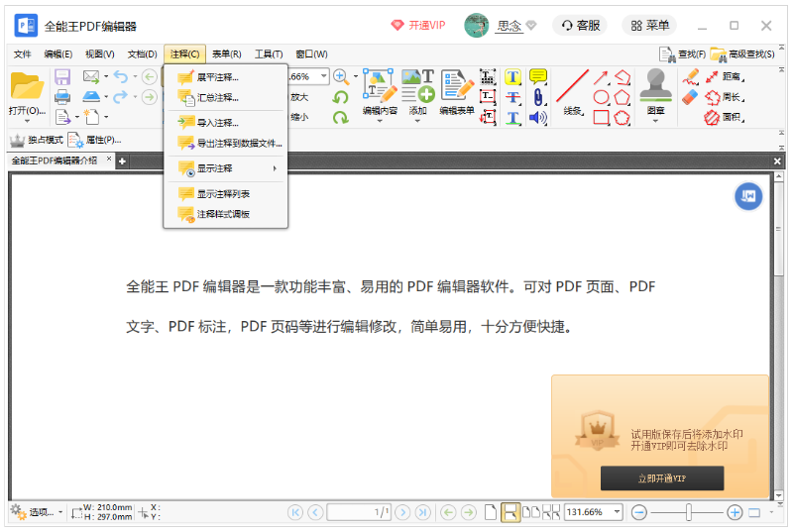
Task: Select the red 线条 line drawing tool
Action: pos(573,91)
